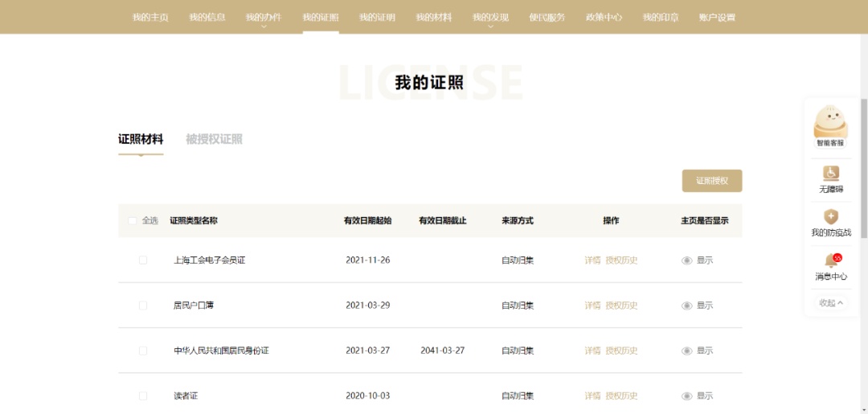Image resolution: width=868 pixels, height=414 pixels.
Task: Click the 证照授权 button
Action: (x=711, y=181)
